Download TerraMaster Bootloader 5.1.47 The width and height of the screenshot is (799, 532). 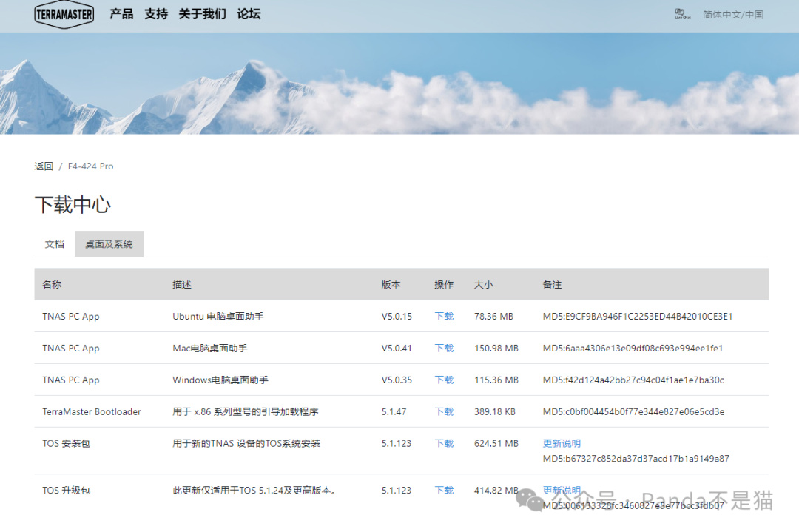point(444,411)
